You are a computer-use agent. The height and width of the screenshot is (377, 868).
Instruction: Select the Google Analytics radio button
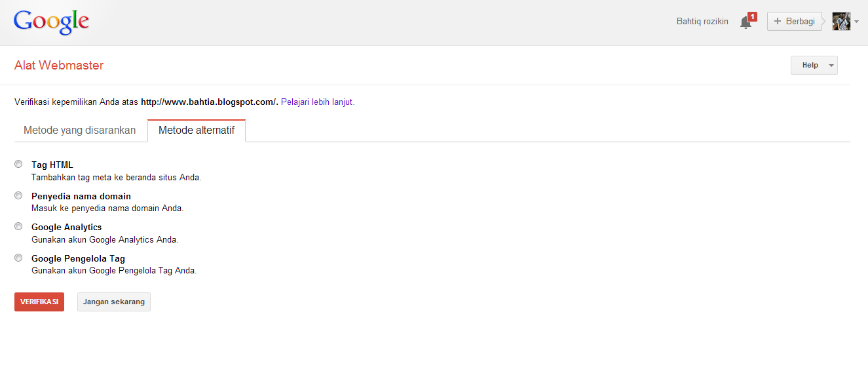pos(18,226)
